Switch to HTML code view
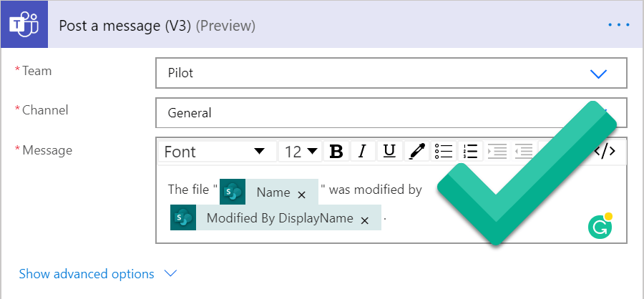The width and height of the screenshot is (644, 299). (605, 151)
